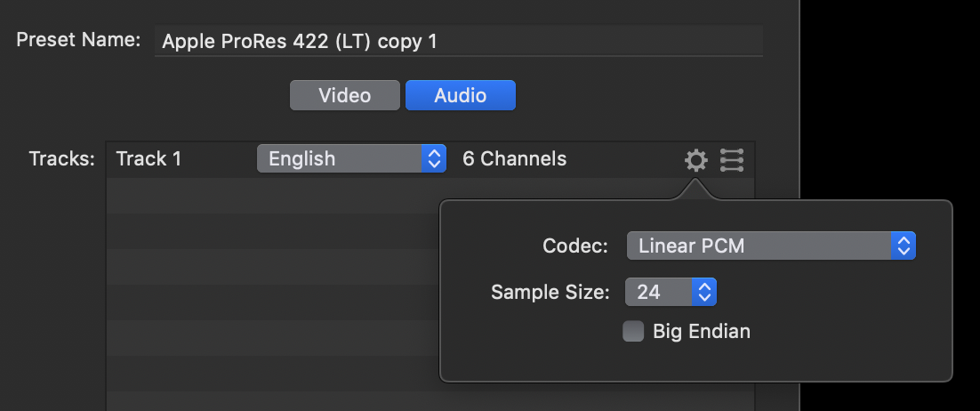
Task: Click the Tracks label
Action: [62, 159]
